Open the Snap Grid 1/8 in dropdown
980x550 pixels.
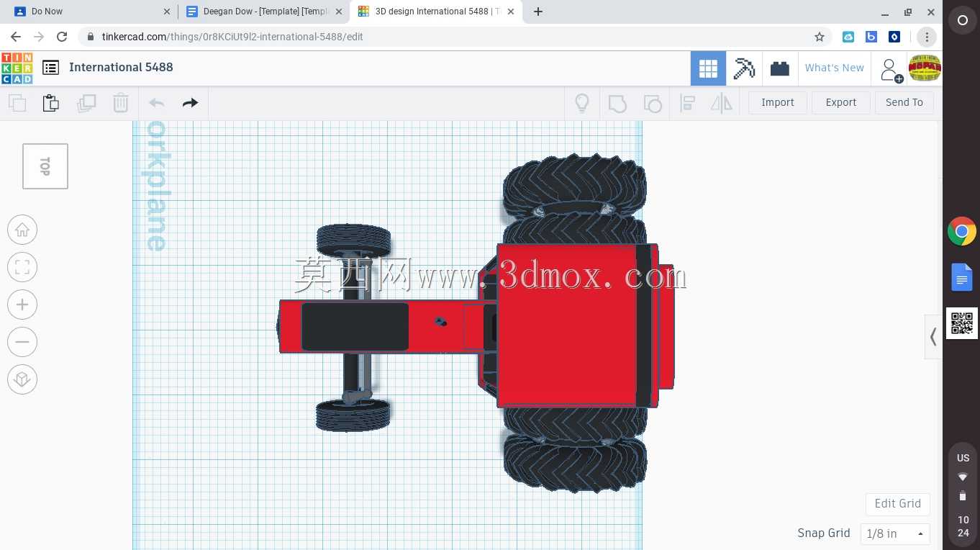click(895, 533)
